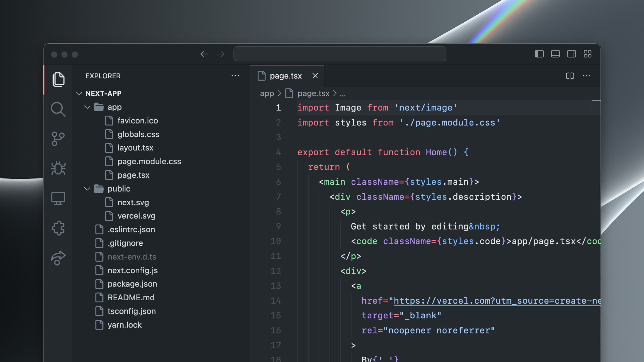
Task: Toggle the secondary side bar layout icon
Action: coord(572,54)
